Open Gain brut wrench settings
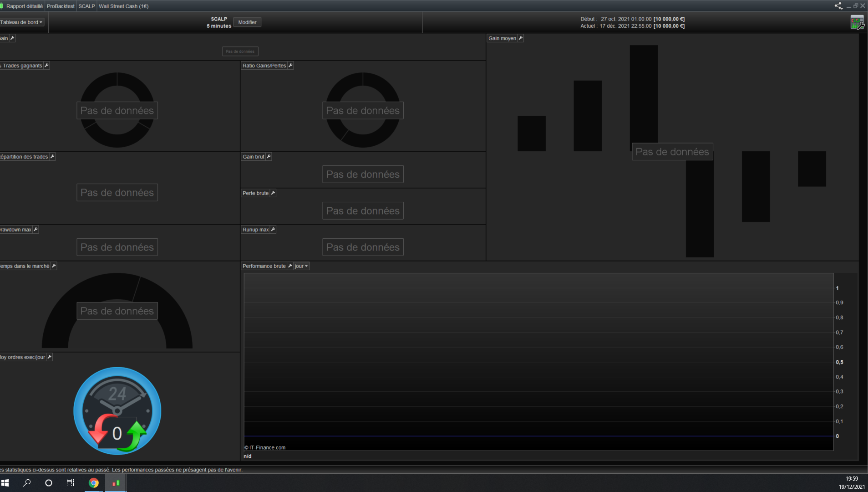Viewport: 868px width, 492px height. tap(269, 157)
